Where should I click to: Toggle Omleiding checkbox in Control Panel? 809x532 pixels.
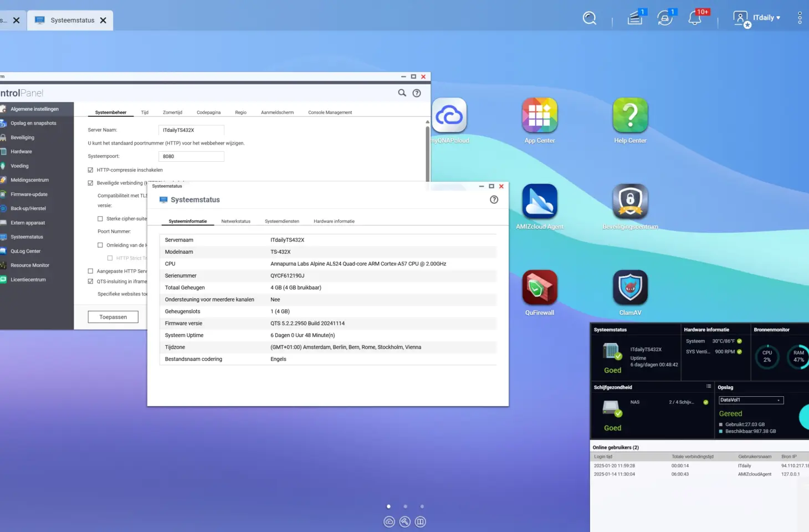(100, 245)
